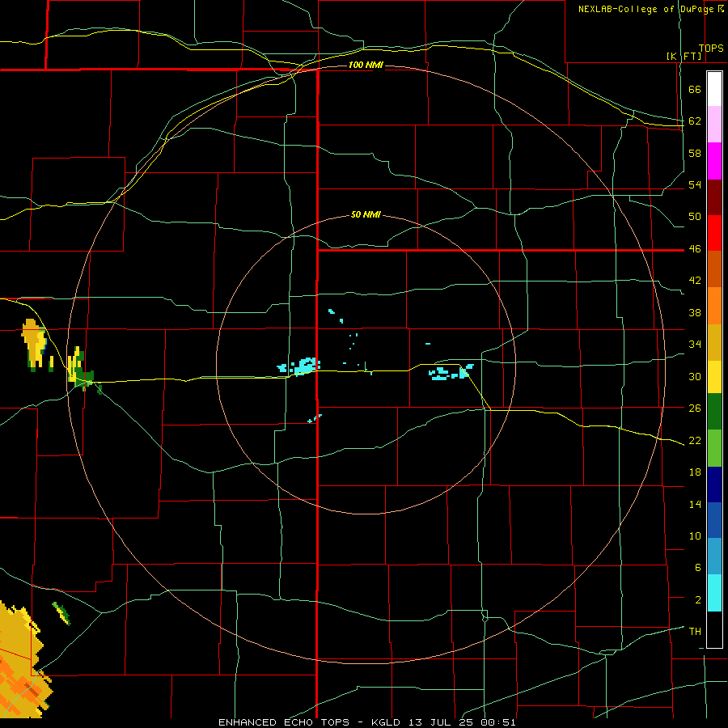Click the 10 value on the scale
Image resolution: width=728 pixels, height=728 pixels.
(695, 535)
